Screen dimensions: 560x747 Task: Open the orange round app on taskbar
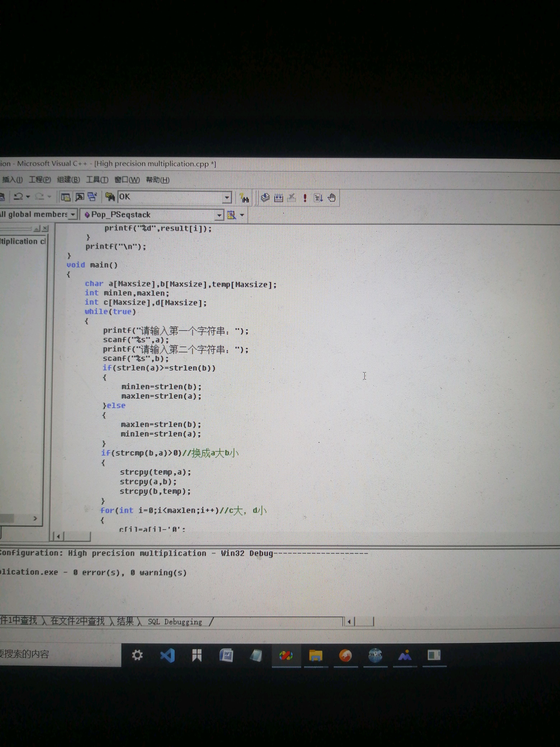345,655
